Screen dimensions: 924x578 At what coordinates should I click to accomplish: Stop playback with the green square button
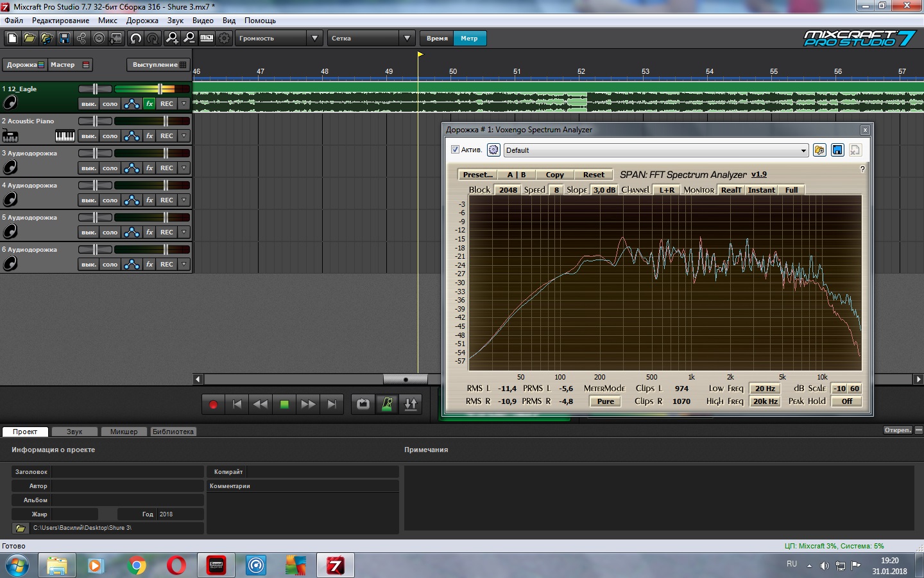[x=284, y=404]
